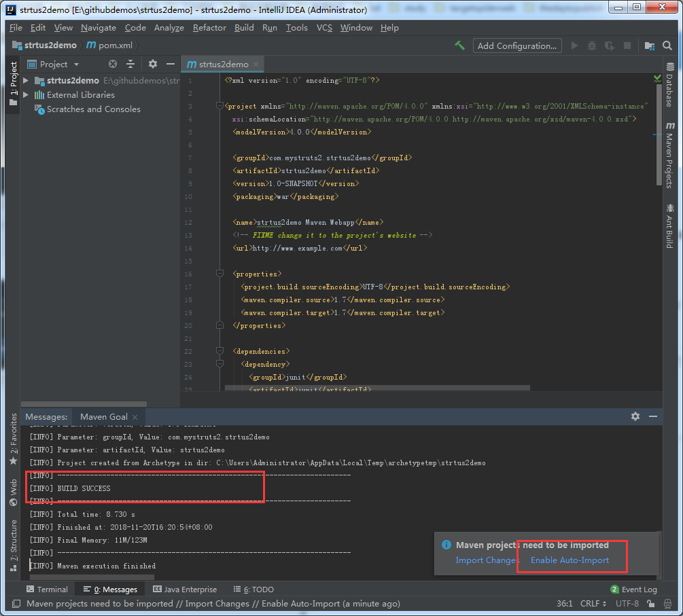Click the green inspection checkmark in editor

pos(657,78)
